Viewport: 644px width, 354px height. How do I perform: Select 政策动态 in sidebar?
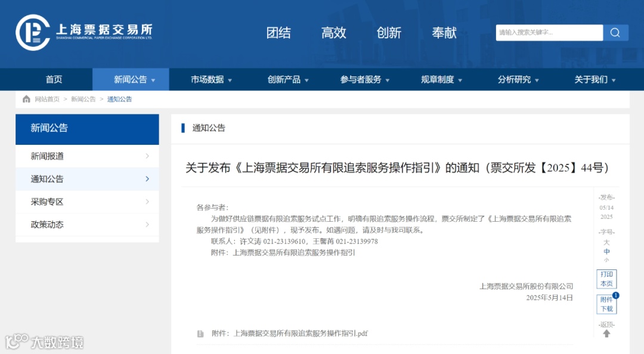pos(87,225)
